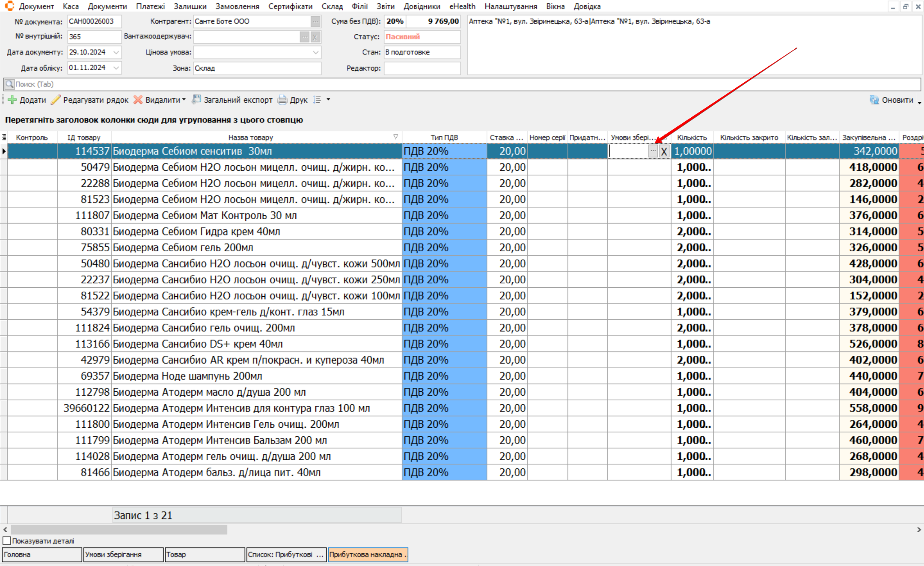The image size is (924, 566).
Task: Open the Довідники menu
Action: [x=422, y=6]
